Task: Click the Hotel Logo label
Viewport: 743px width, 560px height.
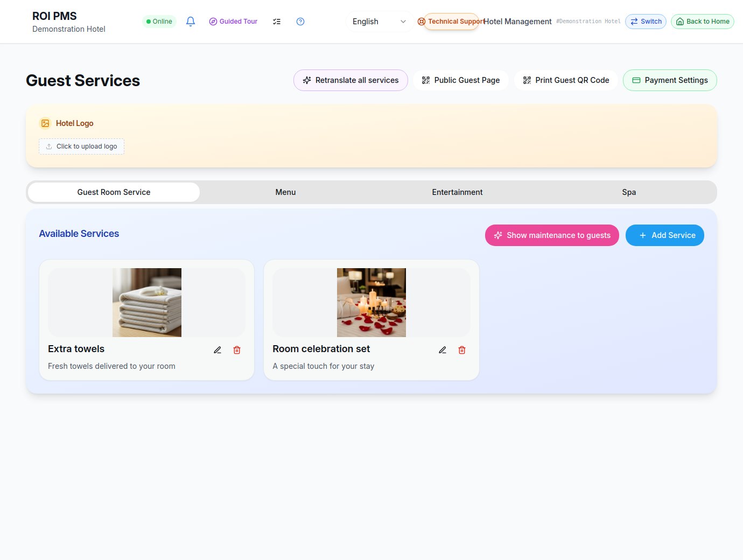Action: pos(75,123)
